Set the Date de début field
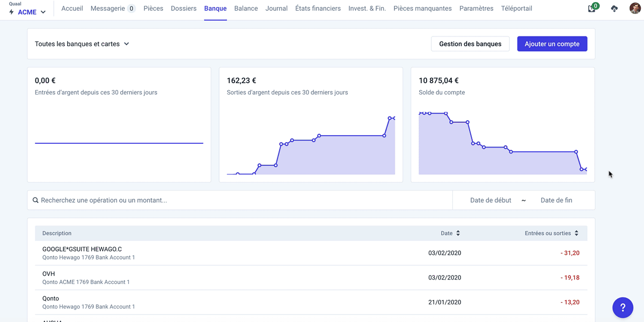This screenshot has height=322, width=644. point(491,200)
